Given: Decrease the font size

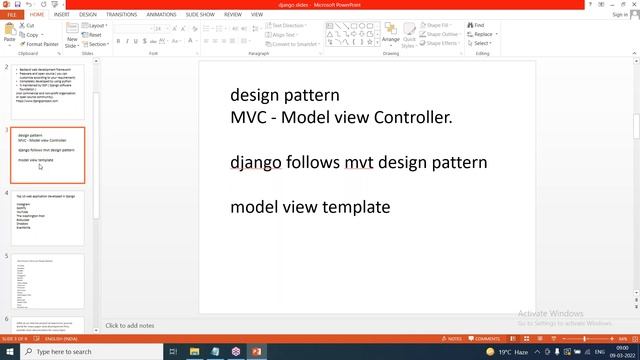Looking at the screenshot, I should [x=183, y=29].
